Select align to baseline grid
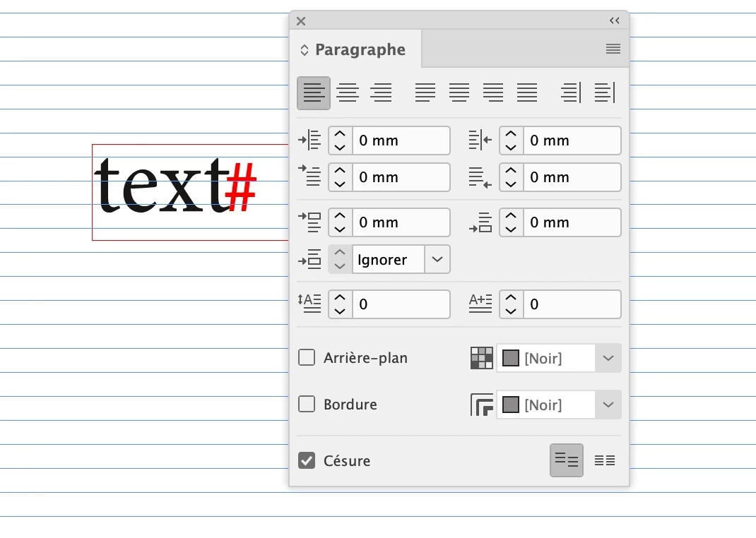This screenshot has width=756, height=538. (605, 460)
